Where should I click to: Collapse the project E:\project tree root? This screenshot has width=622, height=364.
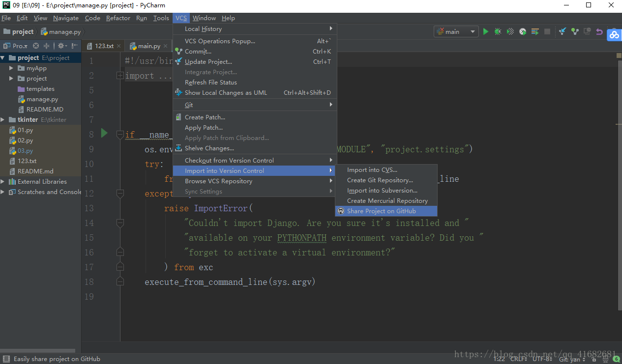coord(3,58)
